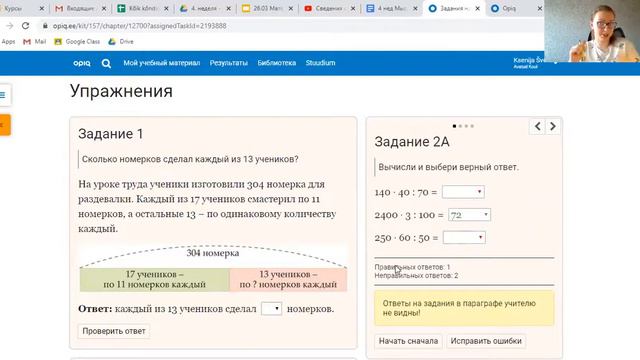Go to previous task with left chevron
640x360 pixels.
point(538,127)
